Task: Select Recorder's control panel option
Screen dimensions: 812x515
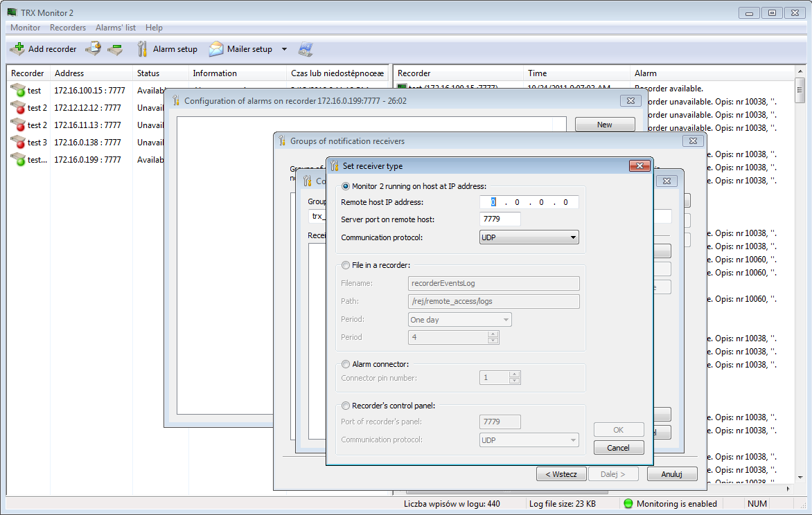Action: [x=346, y=406]
